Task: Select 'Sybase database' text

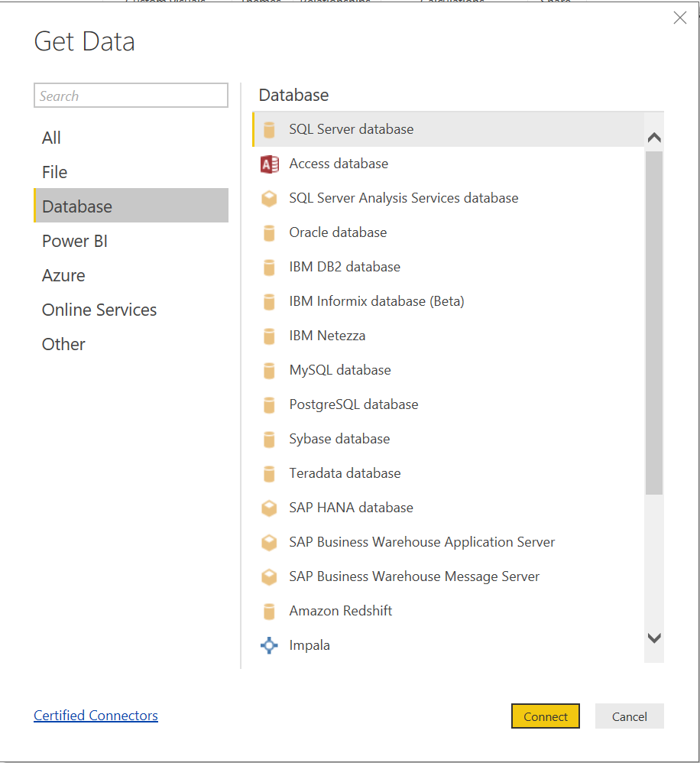Action: point(339,439)
